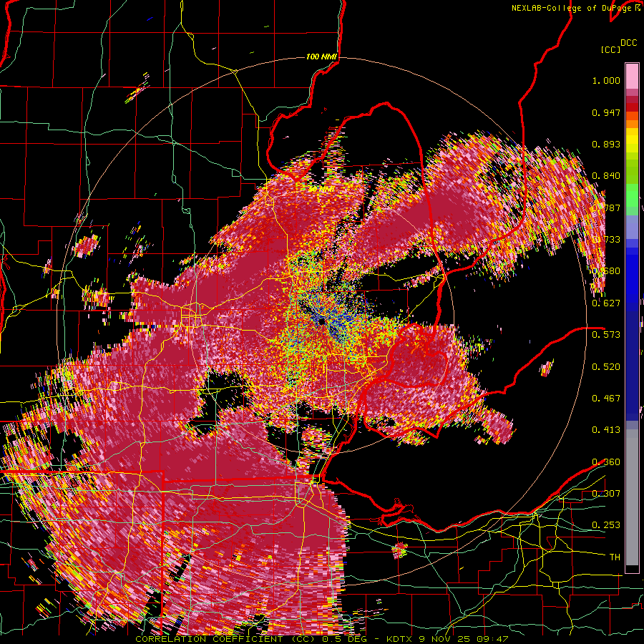Click the 0.840 scale value

coord(606,176)
